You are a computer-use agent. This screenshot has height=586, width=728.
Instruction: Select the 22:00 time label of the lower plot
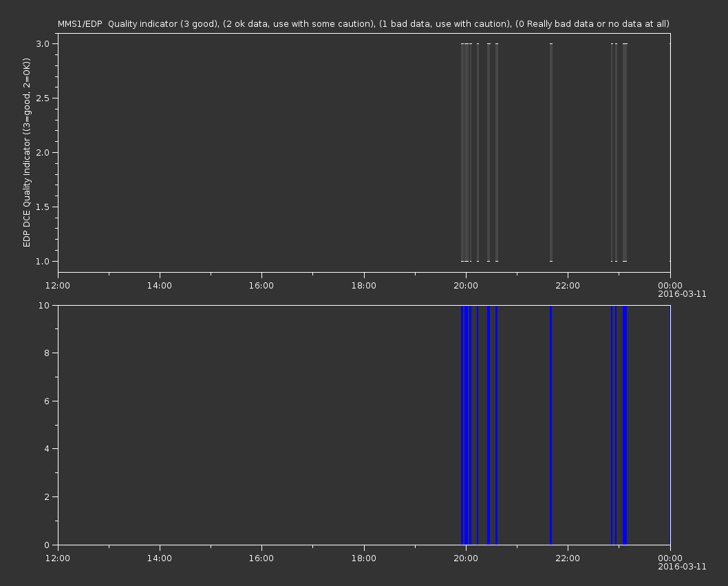coord(568,558)
